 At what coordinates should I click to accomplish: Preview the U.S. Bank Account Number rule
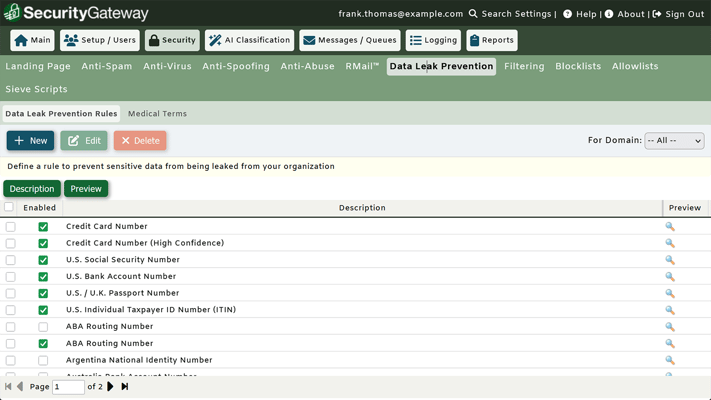[670, 277]
